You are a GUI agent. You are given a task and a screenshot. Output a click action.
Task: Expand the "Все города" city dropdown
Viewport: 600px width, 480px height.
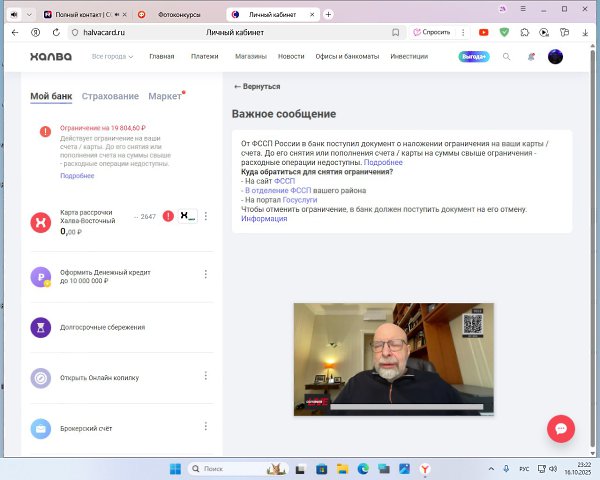click(x=112, y=57)
